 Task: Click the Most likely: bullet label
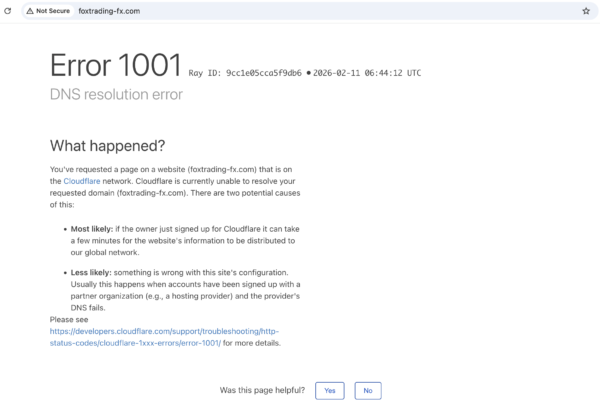coord(92,229)
